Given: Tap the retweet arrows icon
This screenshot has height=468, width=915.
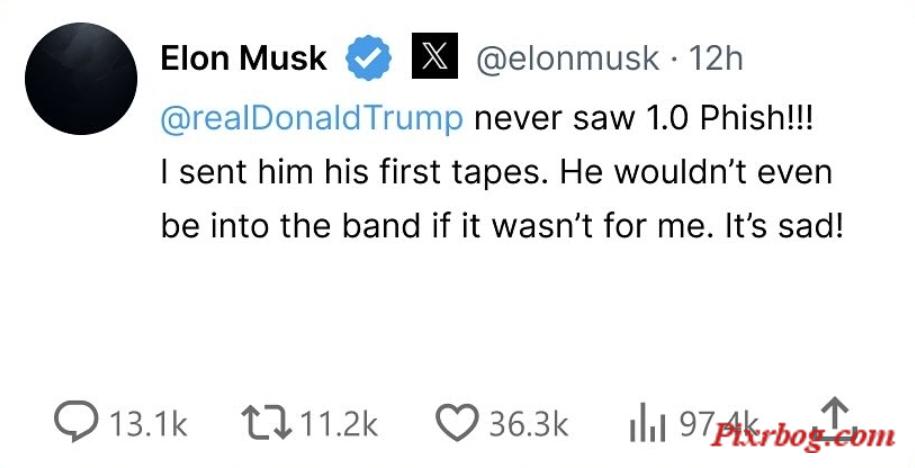Looking at the screenshot, I should [267, 422].
